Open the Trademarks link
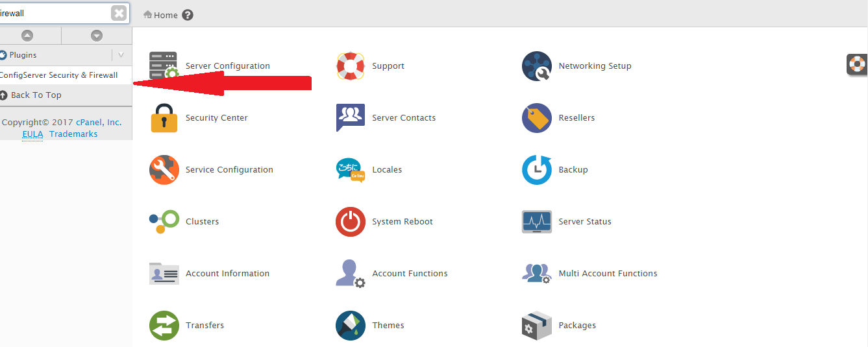Screen dimensions: 868x347 tap(73, 134)
